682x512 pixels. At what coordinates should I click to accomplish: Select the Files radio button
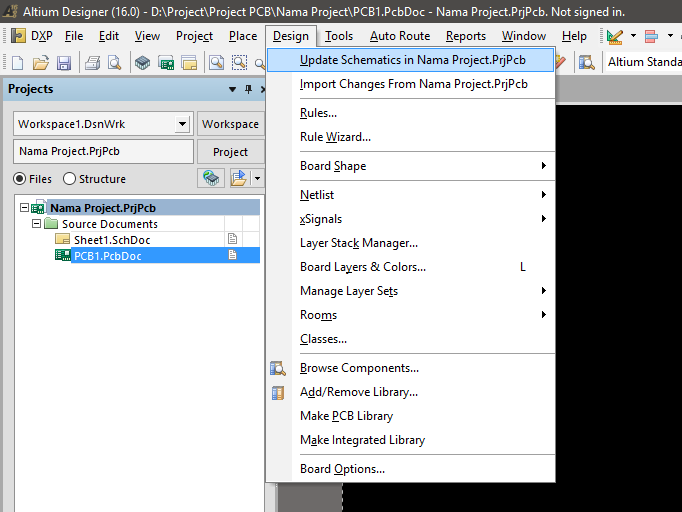(x=20, y=179)
